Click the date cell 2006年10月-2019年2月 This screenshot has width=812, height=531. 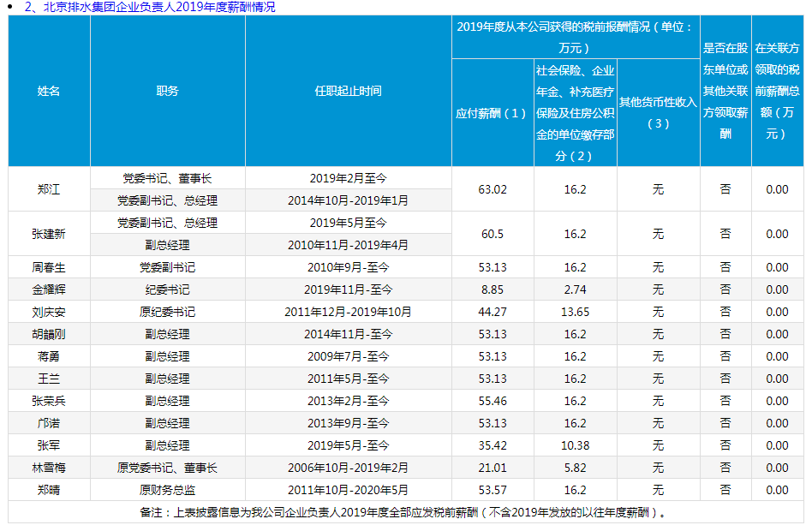(348, 468)
